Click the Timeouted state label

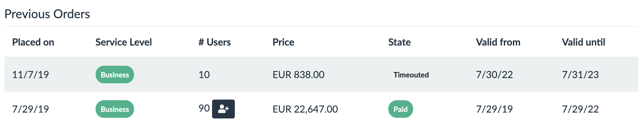coord(411,75)
